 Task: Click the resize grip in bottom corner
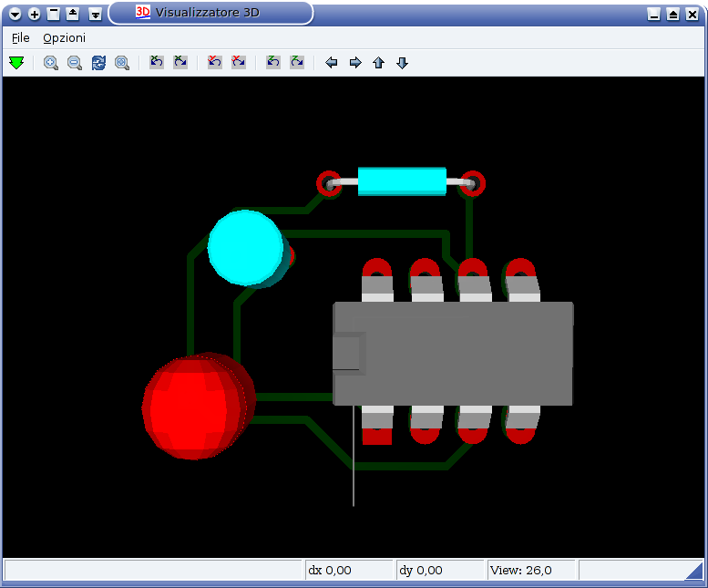coord(695,571)
